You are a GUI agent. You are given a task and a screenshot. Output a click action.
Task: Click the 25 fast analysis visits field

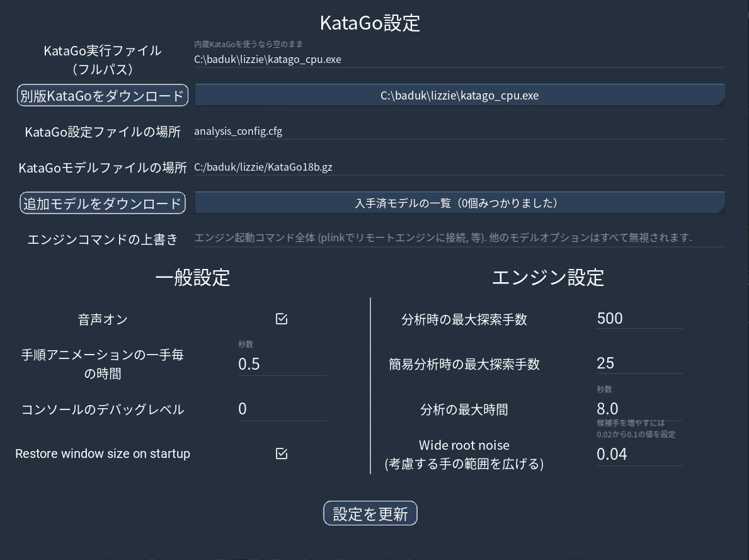coord(639,363)
